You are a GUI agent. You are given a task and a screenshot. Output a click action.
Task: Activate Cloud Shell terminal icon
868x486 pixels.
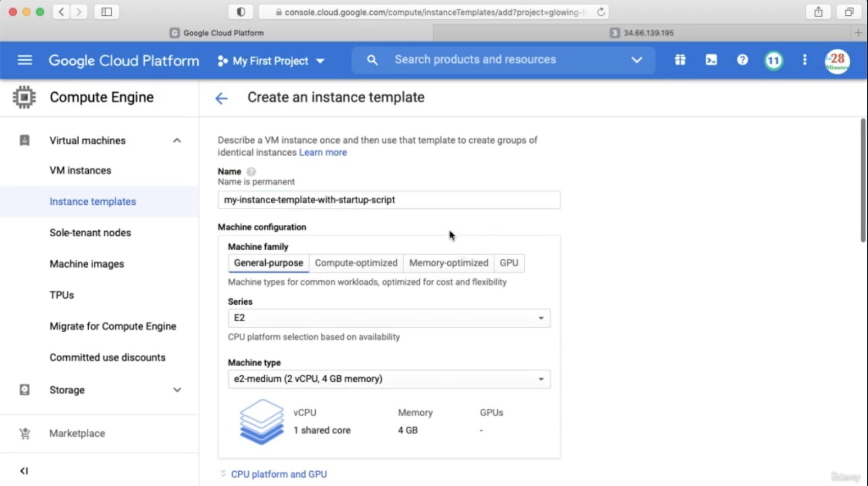click(711, 60)
